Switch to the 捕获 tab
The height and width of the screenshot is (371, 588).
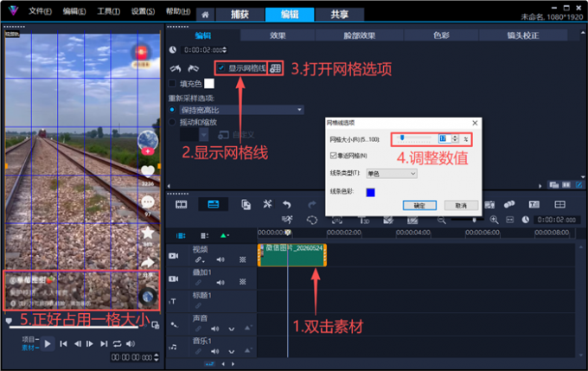click(240, 15)
